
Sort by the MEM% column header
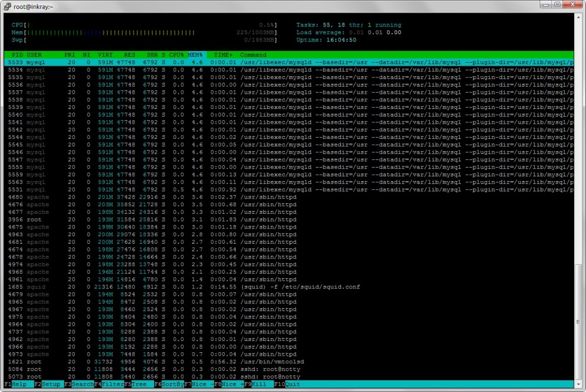point(195,54)
